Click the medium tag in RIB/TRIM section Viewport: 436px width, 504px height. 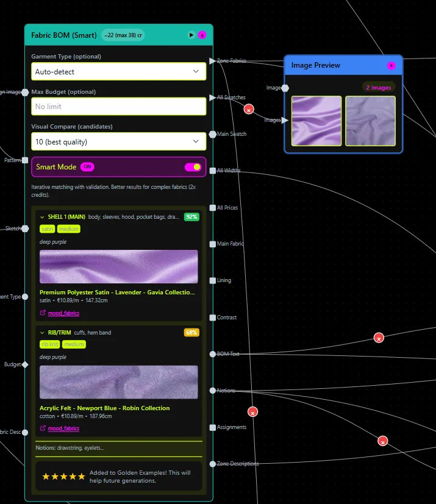pyautogui.click(x=74, y=344)
